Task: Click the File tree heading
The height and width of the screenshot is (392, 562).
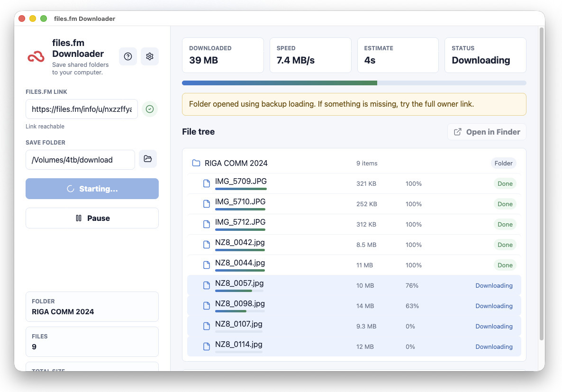Action: pos(198,132)
